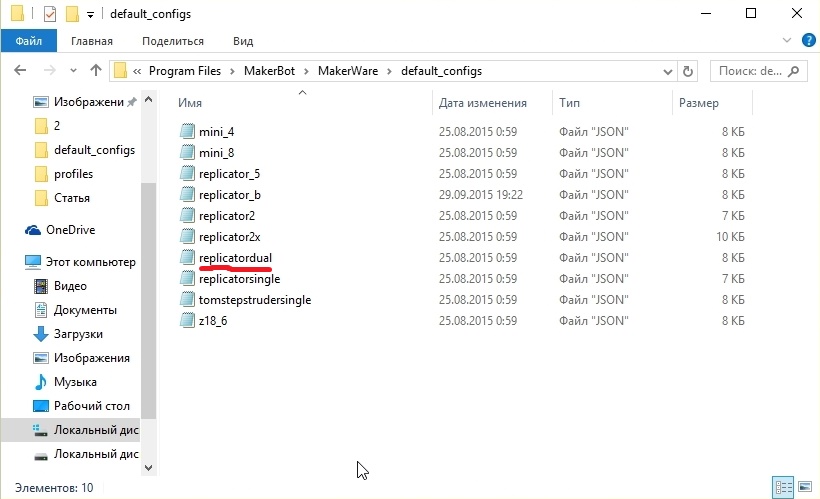Open the Вид ribbon tab
This screenshot has width=820, height=499.
[243, 41]
